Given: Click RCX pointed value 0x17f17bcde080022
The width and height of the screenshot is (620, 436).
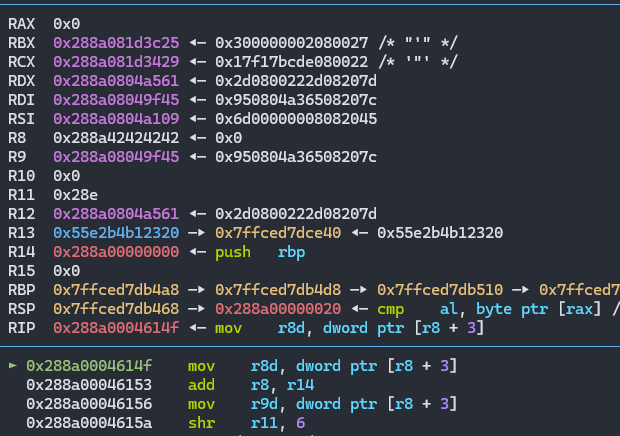Looking at the screenshot, I should click(x=292, y=62).
